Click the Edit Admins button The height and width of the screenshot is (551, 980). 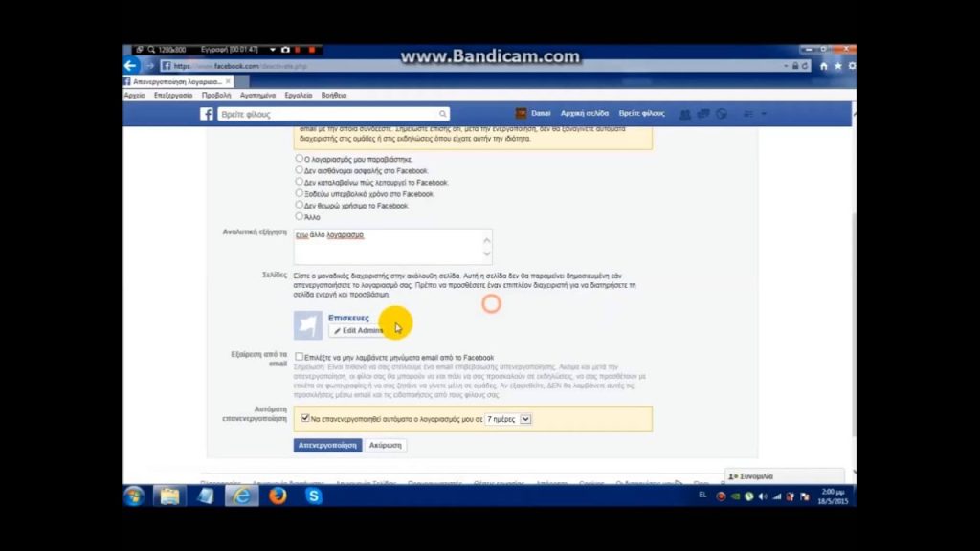coord(358,330)
